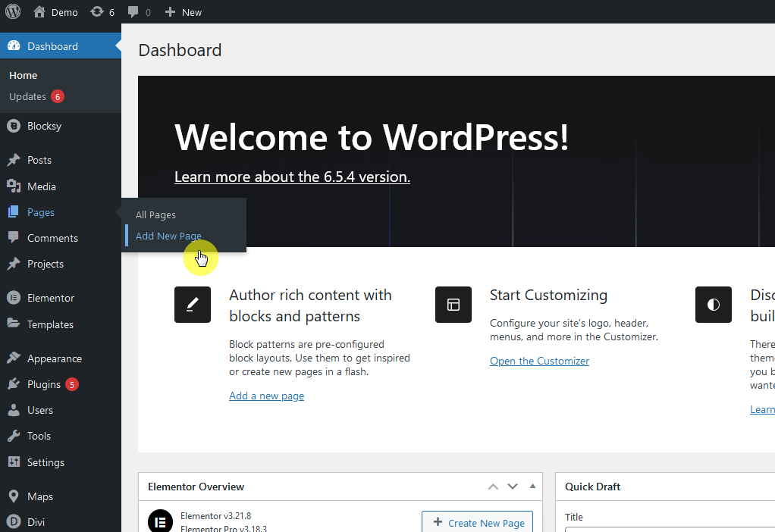This screenshot has height=532, width=775.
Task: Click the Maps location pin icon
Action: tap(14, 496)
